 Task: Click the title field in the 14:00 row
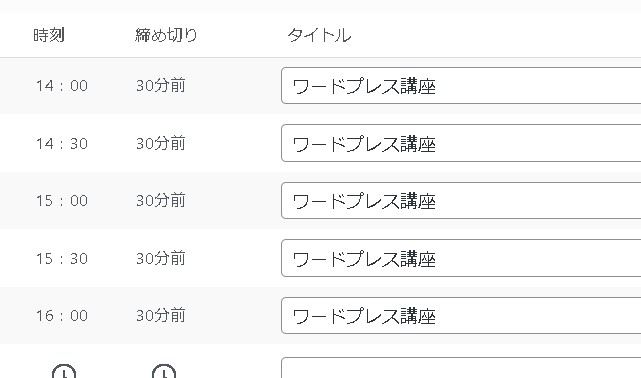[461, 86]
